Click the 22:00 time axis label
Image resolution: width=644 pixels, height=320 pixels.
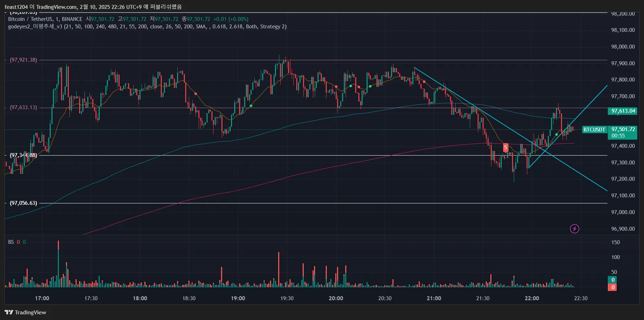pyautogui.click(x=532, y=298)
